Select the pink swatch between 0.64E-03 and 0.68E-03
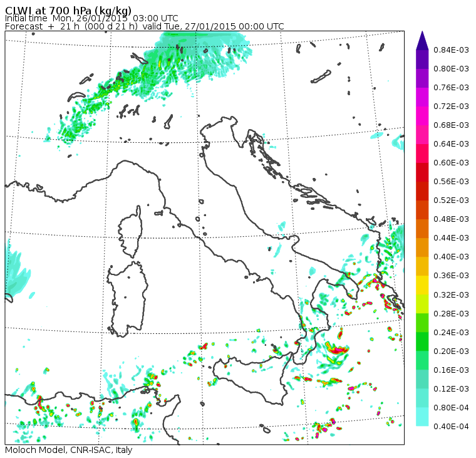Image resolution: width=476 pixels, height=458 pixels. pyautogui.click(x=422, y=135)
